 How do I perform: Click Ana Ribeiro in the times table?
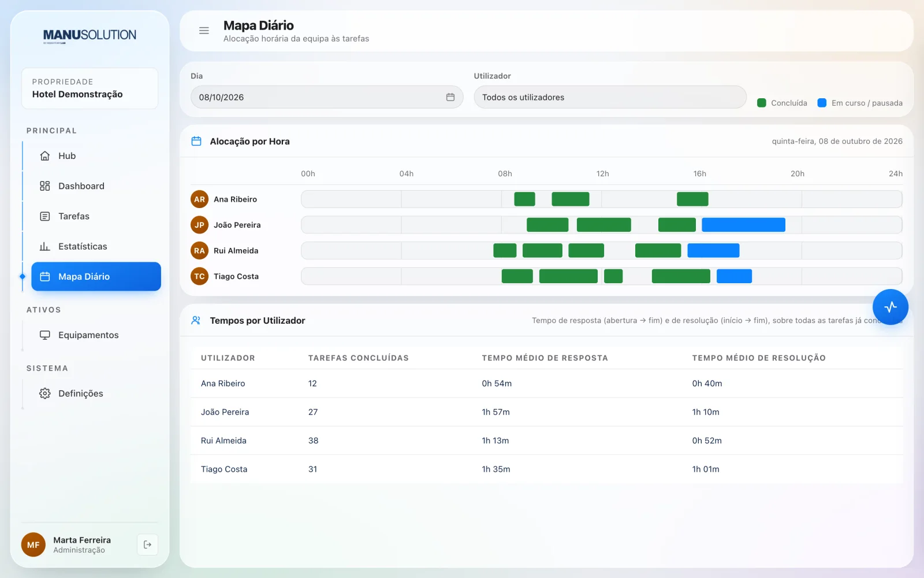(x=223, y=383)
